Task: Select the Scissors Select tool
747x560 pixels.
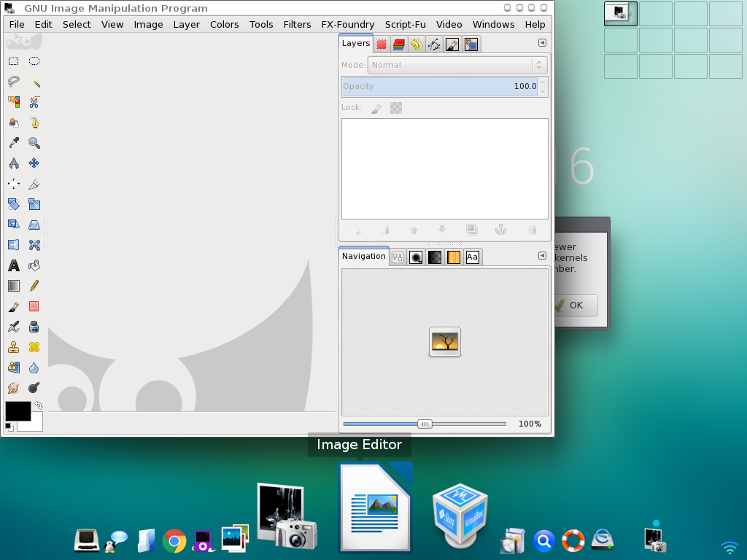Action: click(x=34, y=102)
